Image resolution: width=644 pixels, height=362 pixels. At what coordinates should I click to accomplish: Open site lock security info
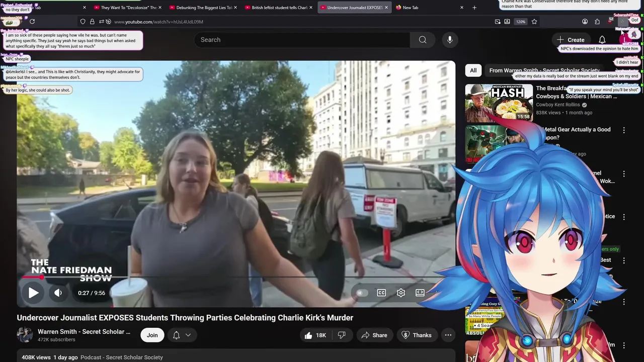coord(92,22)
